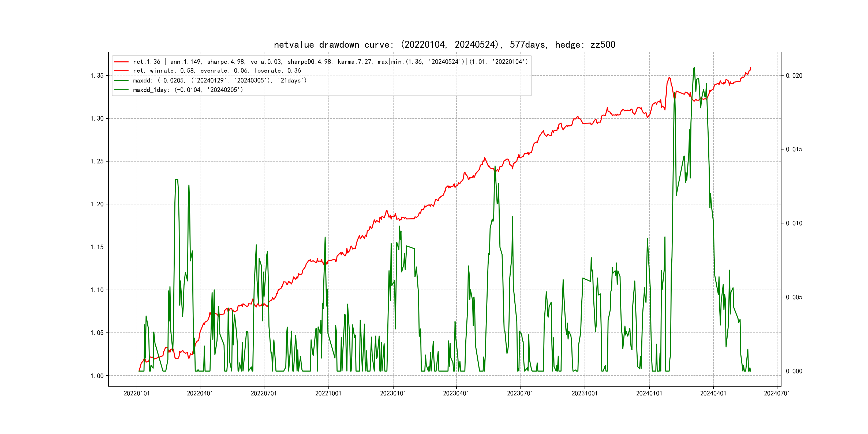Click the winrate legend text line
868x434 pixels.
[217, 71]
